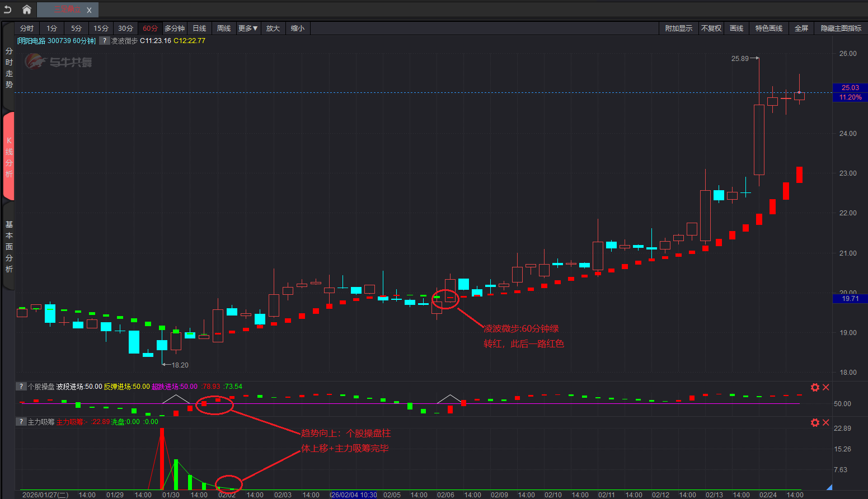868x499 pixels.
Task: Toggle 全屏 fullscreen mode
Action: click(801, 29)
